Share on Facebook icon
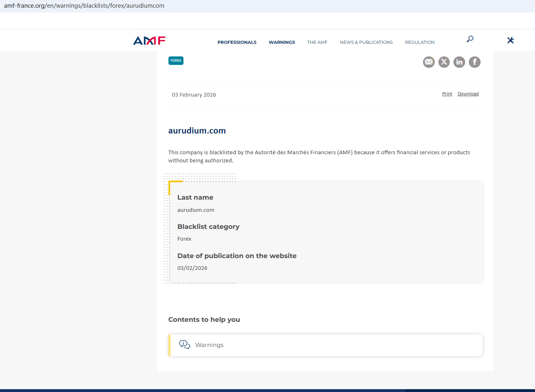This screenshot has width=535, height=392. tap(475, 62)
